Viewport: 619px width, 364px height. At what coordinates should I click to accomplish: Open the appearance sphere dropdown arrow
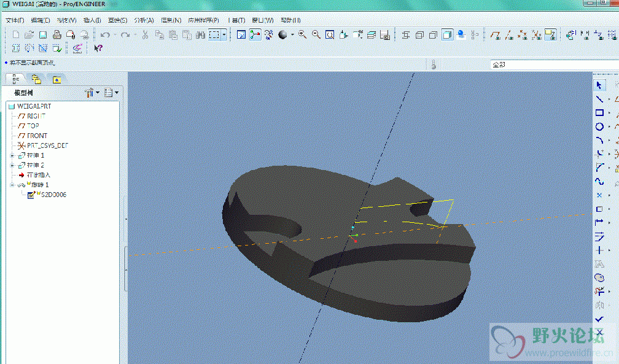click(292, 35)
